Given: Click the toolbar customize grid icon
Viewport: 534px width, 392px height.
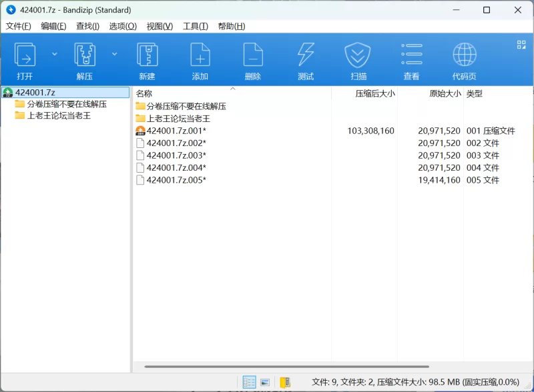Looking at the screenshot, I should click(521, 45).
